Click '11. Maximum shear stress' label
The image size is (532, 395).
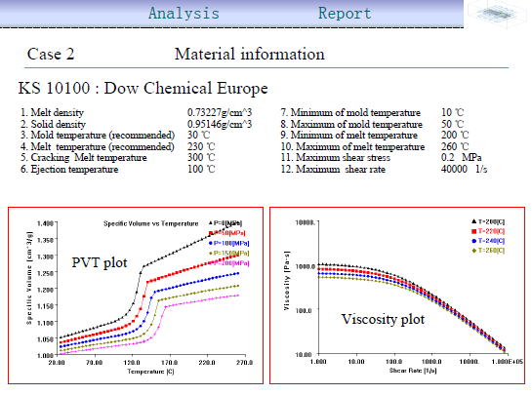pyautogui.click(x=335, y=158)
